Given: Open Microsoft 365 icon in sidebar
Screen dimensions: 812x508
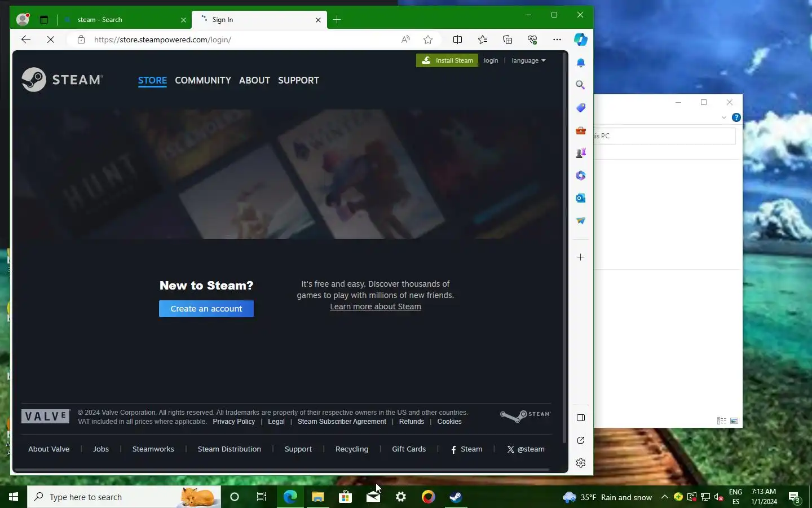Looking at the screenshot, I should (x=581, y=176).
